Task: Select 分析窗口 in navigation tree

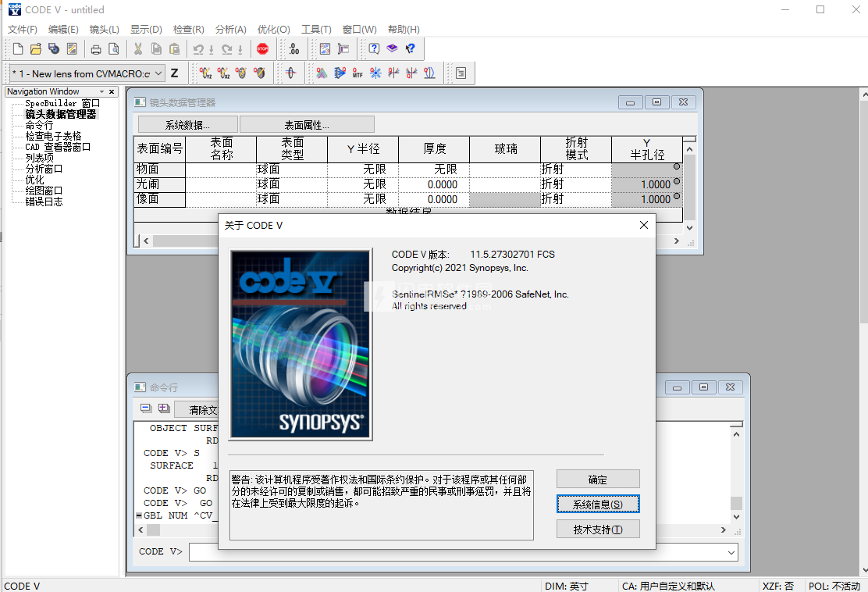Action: click(44, 169)
